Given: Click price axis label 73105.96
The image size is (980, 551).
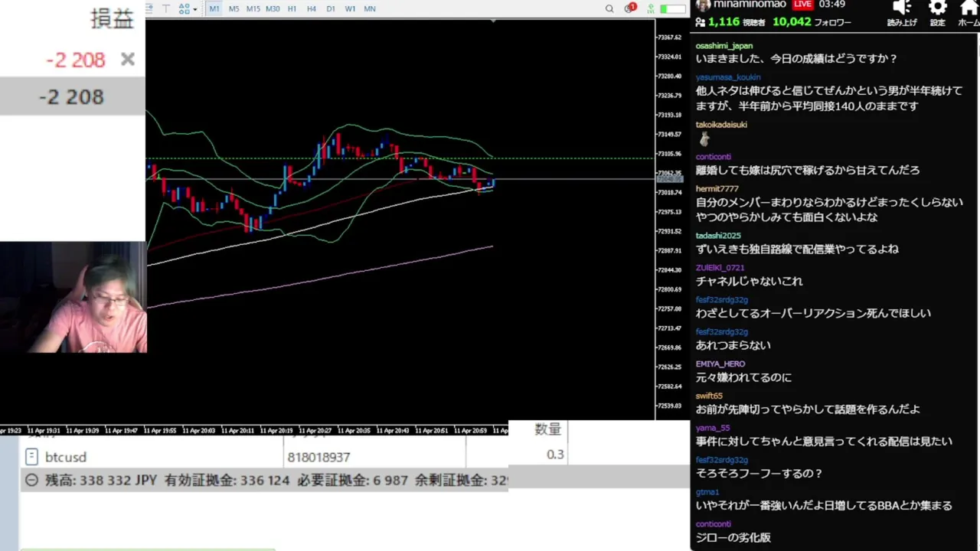Looking at the screenshot, I should [669, 154].
